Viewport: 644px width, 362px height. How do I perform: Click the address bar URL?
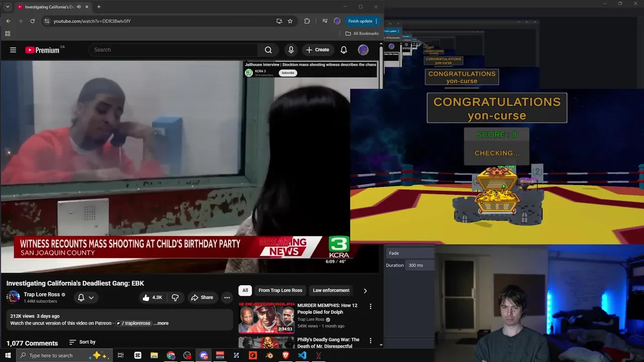coord(92,21)
